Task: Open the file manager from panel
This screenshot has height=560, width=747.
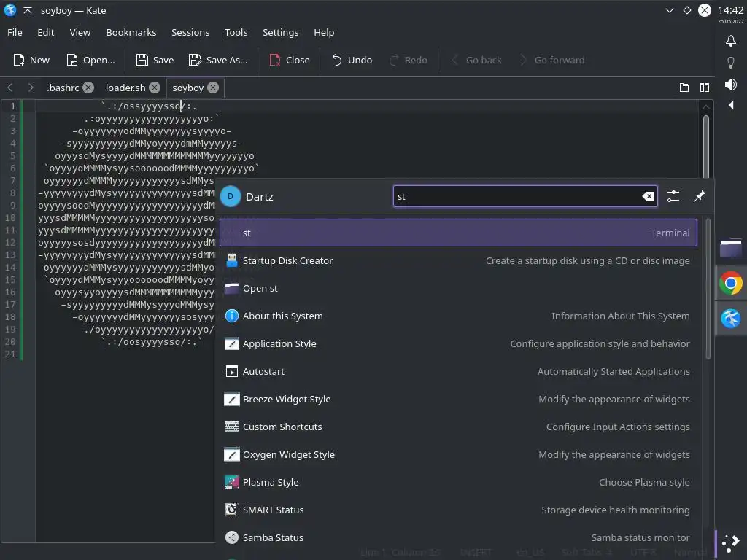Action: click(730, 248)
